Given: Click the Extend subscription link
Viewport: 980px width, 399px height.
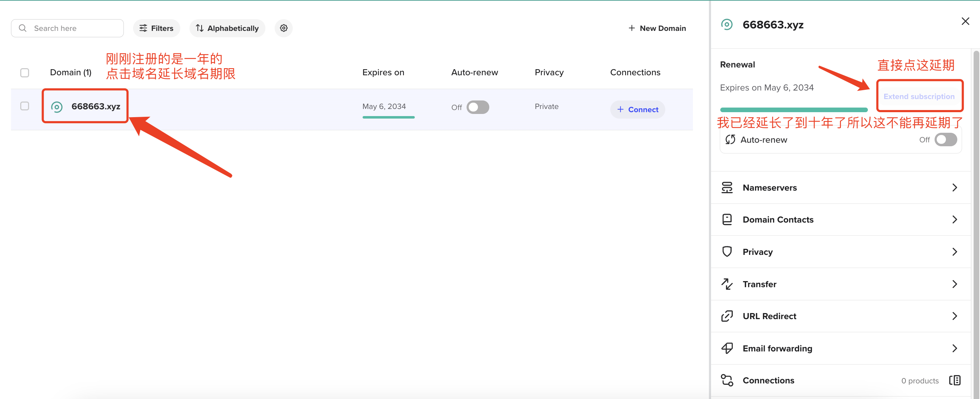Looking at the screenshot, I should pyautogui.click(x=919, y=96).
